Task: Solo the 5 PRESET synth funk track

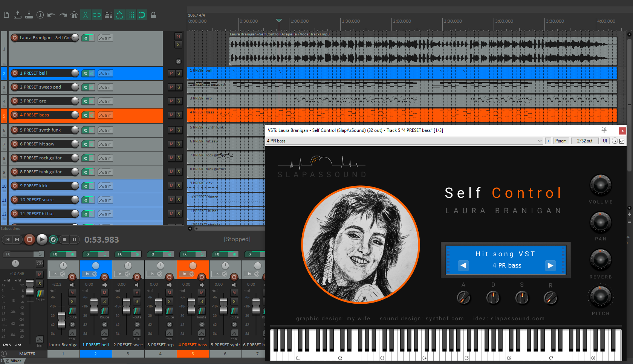Action: point(179,130)
